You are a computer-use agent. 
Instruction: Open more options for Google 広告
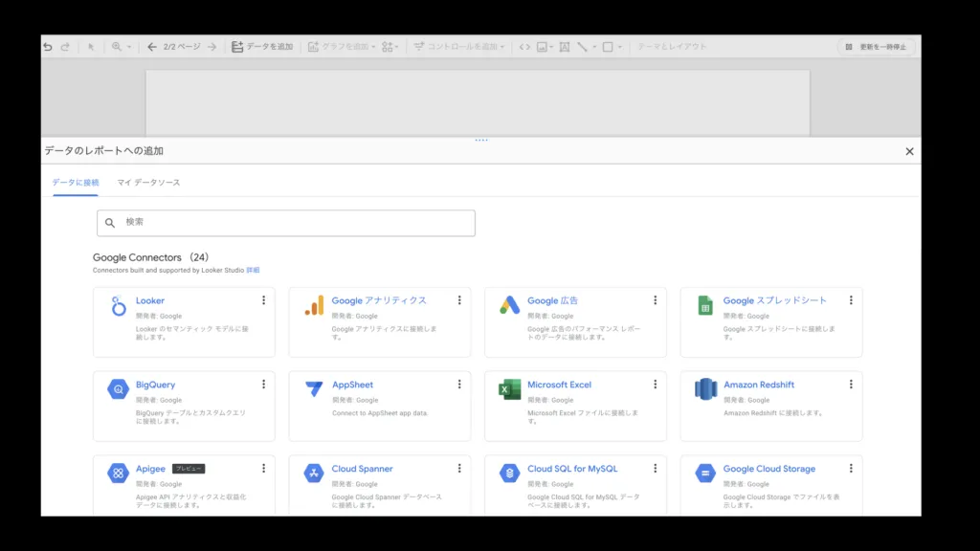[655, 300]
